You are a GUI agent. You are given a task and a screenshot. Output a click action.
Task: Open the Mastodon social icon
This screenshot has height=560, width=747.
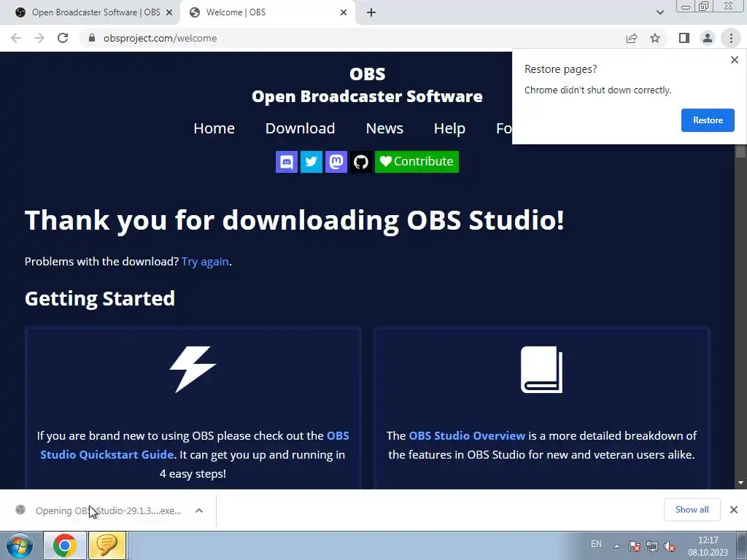pyautogui.click(x=336, y=162)
